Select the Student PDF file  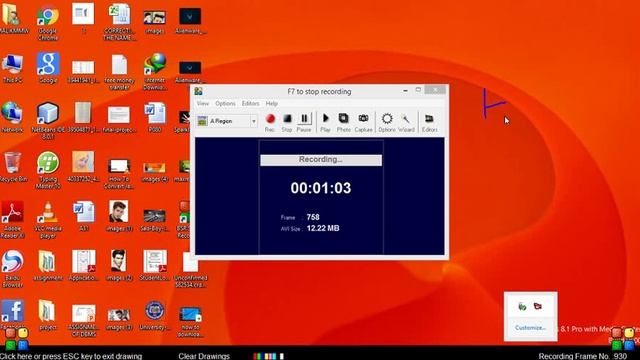(155, 266)
